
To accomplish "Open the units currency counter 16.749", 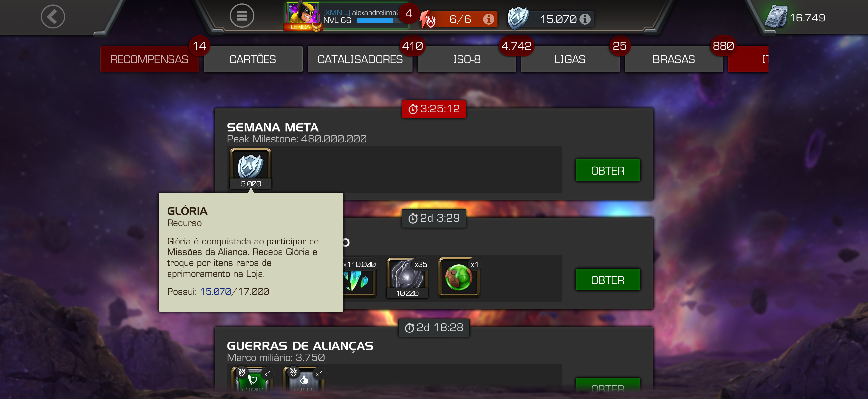I will tap(795, 18).
